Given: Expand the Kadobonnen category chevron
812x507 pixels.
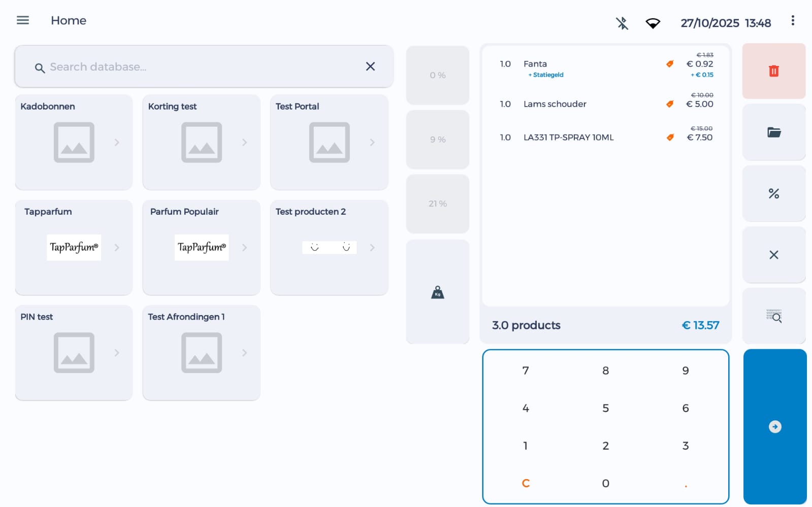Looking at the screenshot, I should click(x=117, y=143).
